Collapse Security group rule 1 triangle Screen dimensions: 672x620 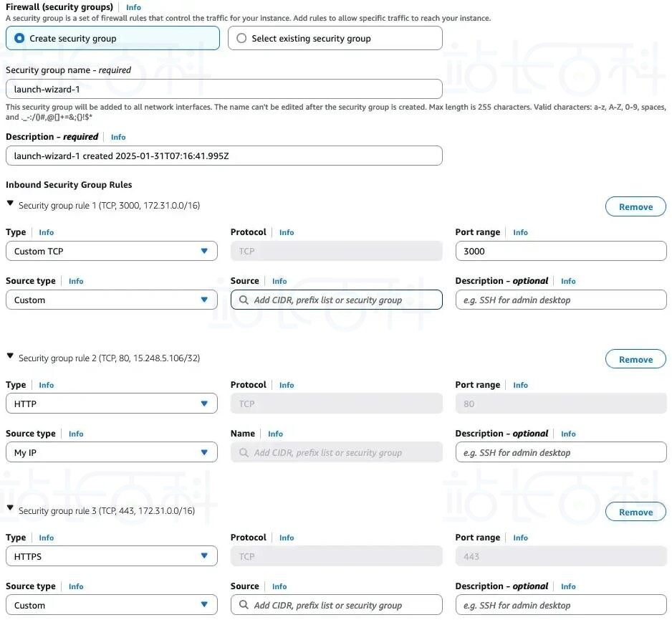click(x=10, y=204)
